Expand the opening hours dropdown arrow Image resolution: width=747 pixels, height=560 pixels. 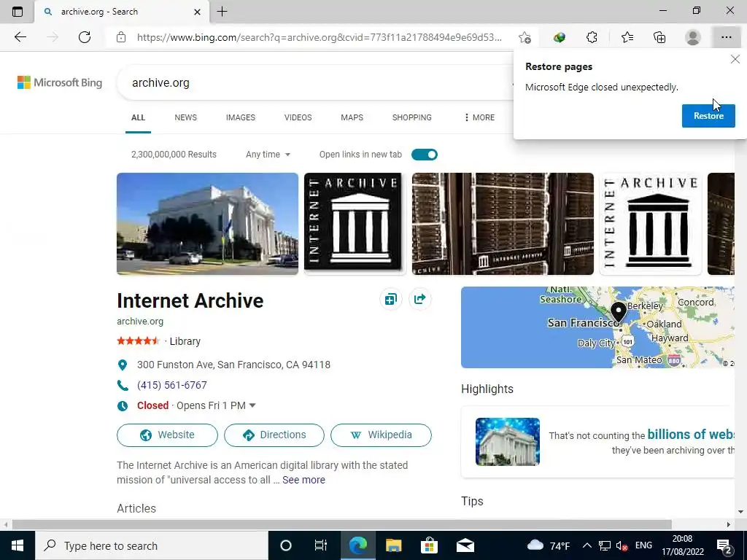click(x=252, y=405)
